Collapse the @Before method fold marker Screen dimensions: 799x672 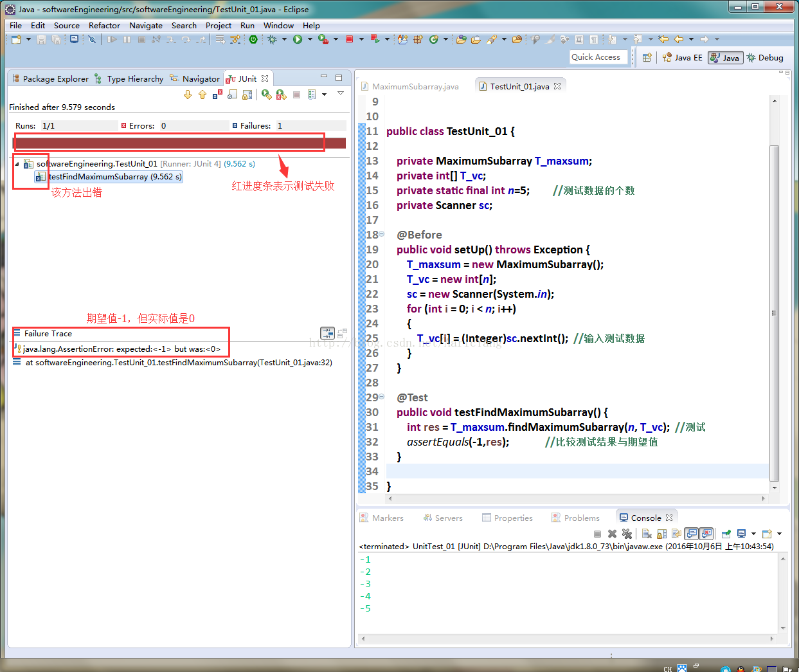(381, 234)
